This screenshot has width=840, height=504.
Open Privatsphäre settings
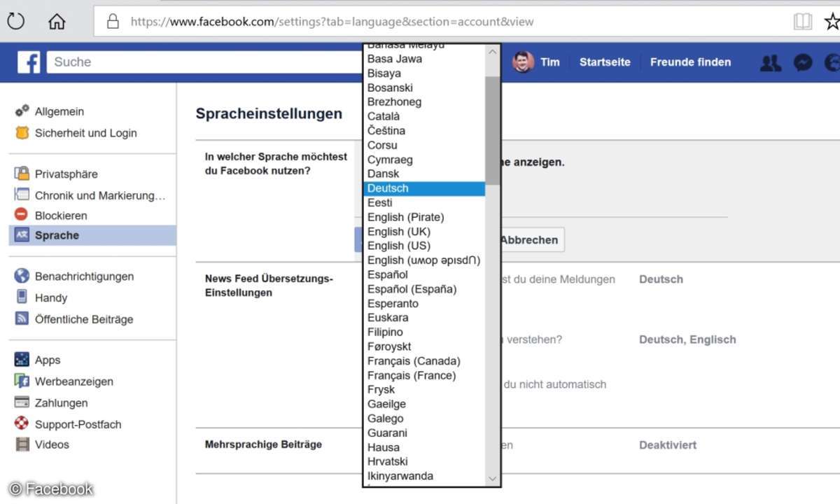[x=66, y=174]
